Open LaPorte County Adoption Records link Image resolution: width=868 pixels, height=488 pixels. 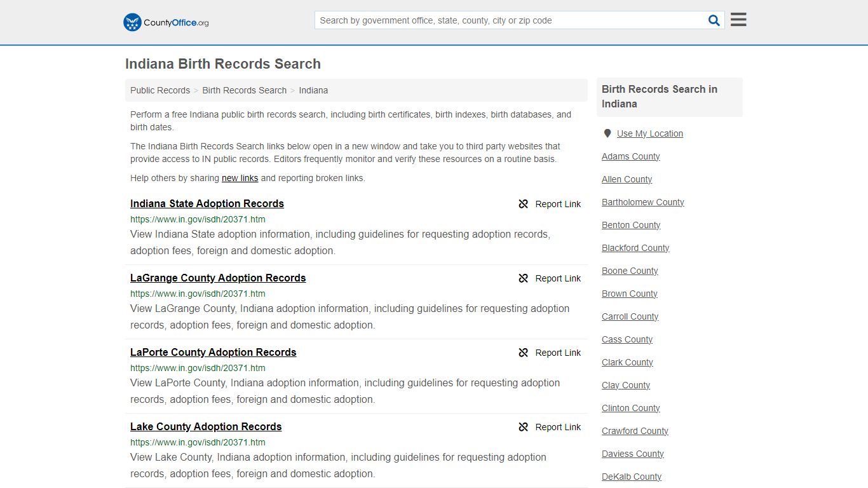tap(214, 352)
